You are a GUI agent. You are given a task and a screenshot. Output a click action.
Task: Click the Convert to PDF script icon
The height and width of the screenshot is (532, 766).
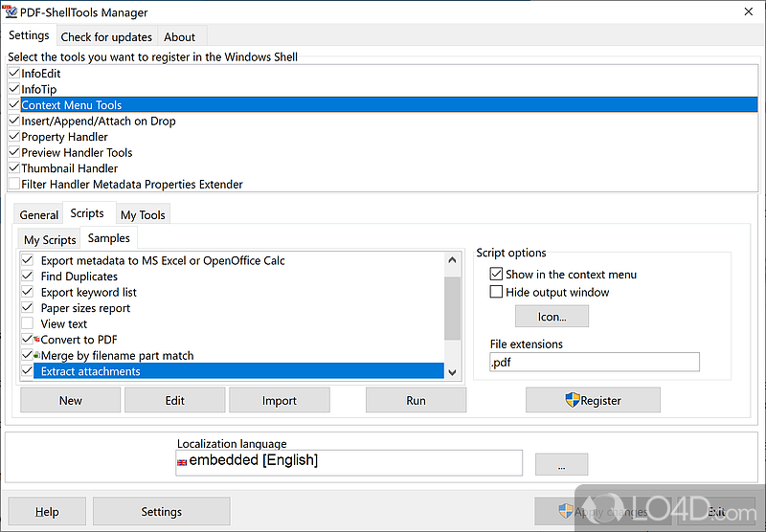click(36, 339)
